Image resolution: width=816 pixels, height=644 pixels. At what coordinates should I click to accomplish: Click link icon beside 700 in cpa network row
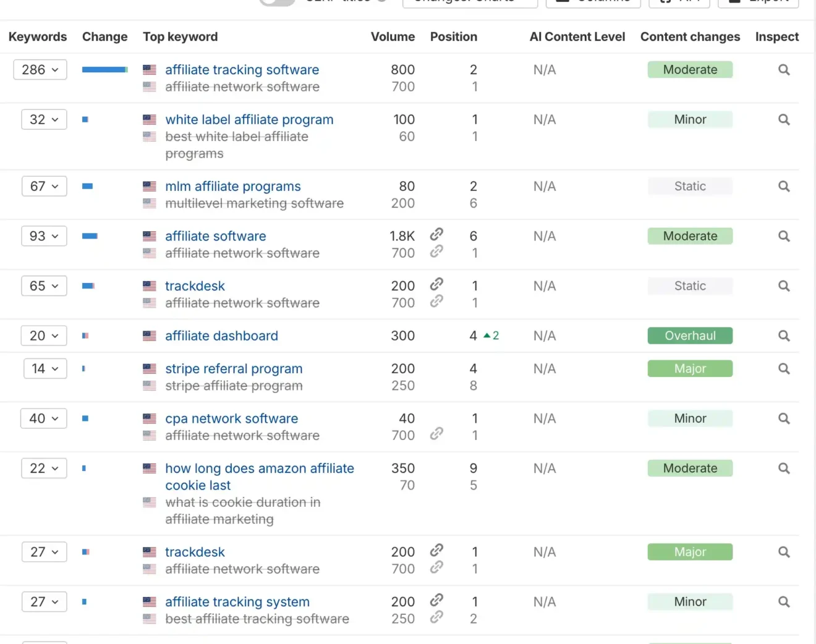tap(436, 433)
